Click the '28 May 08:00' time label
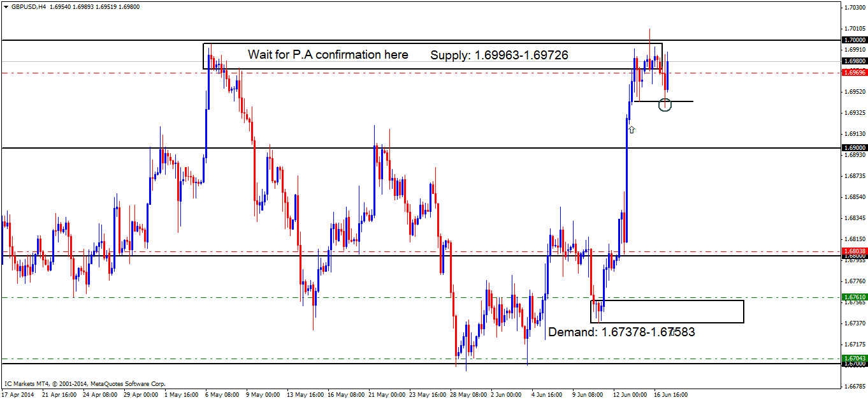This screenshot has width=868, height=400. (x=469, y=395)
